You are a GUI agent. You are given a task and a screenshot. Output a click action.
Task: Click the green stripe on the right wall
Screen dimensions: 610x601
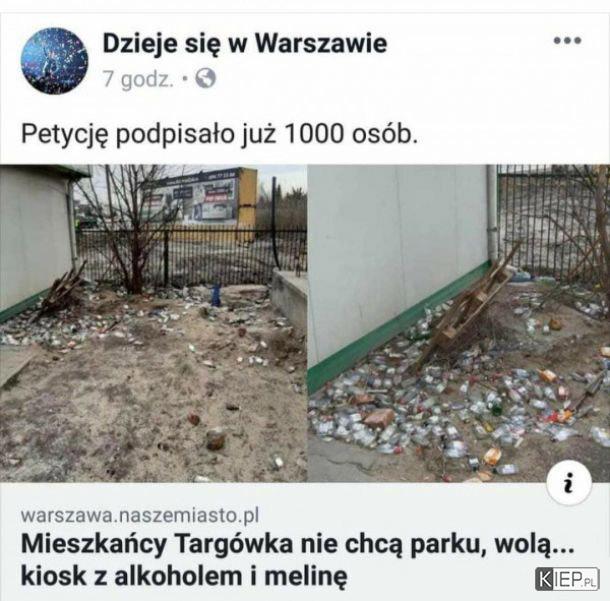[397, 325]
